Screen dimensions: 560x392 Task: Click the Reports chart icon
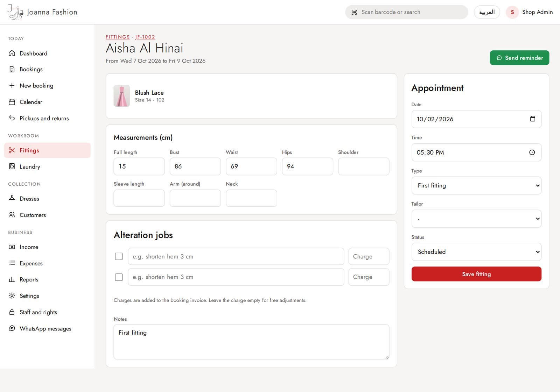click(12, 279)
